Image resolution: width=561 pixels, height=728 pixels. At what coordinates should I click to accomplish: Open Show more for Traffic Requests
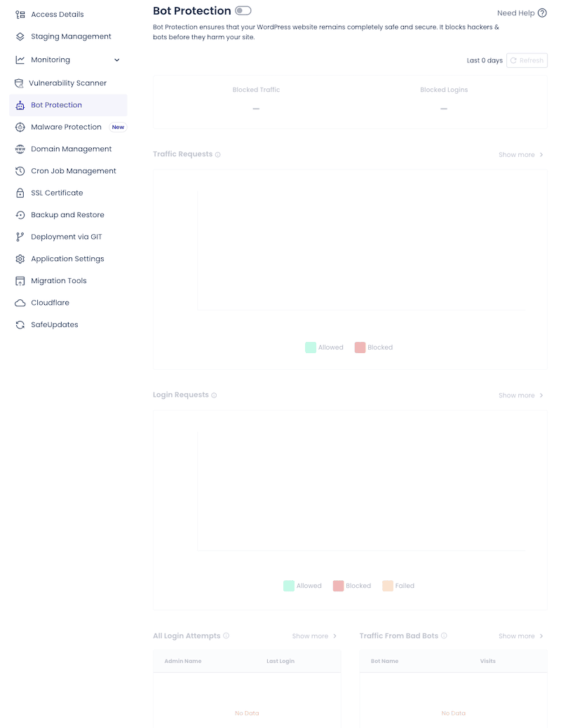[x=520, y=154]
